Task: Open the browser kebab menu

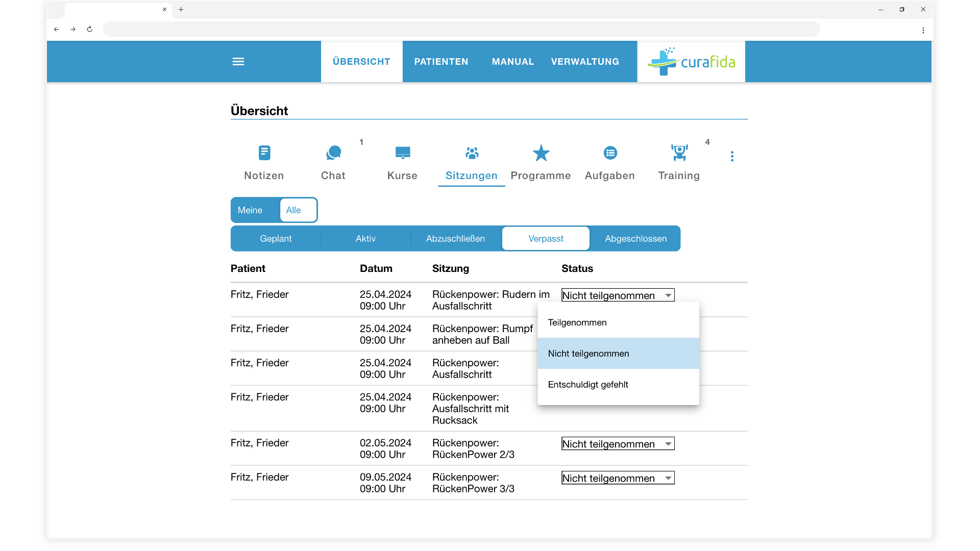Action: click(x=923, y=30)
